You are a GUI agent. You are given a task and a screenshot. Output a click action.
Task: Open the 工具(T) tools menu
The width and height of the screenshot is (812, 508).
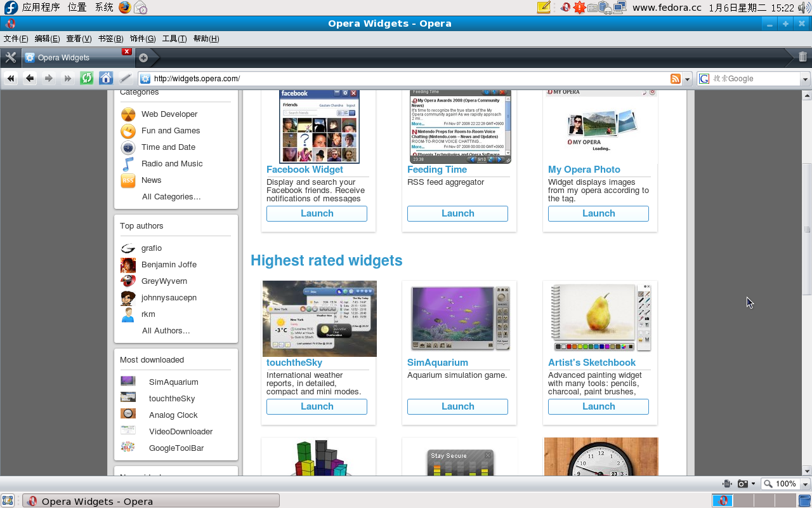[174, 39]
